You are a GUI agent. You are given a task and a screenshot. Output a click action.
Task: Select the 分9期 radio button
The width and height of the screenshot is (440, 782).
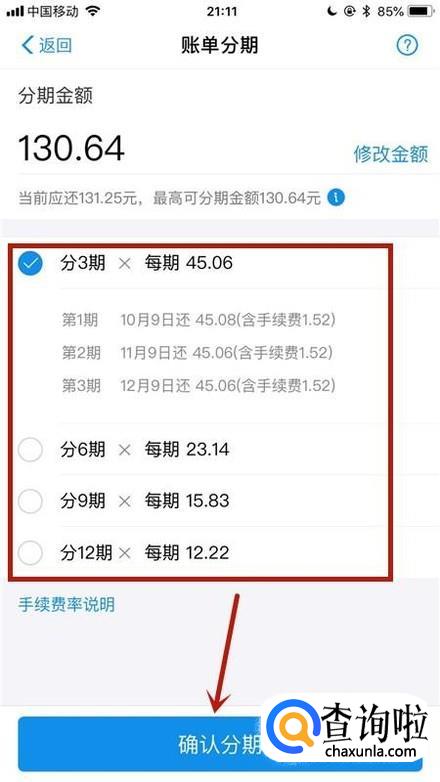[x=30, y=501]
